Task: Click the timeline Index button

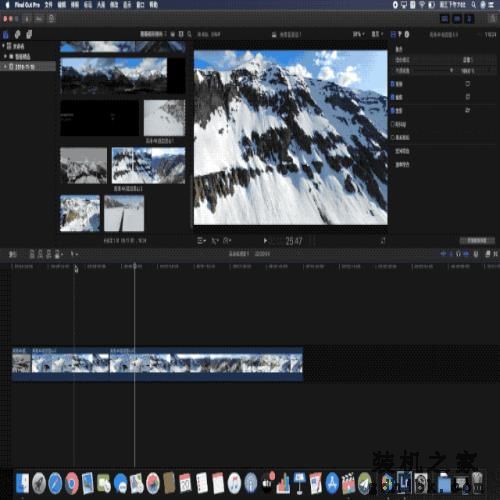Action: pyautogui.click(x=12, y=254)
